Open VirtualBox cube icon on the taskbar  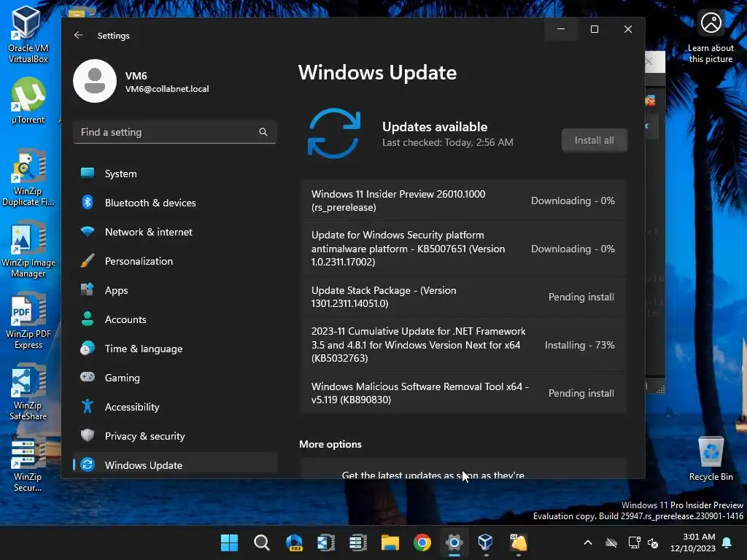point(485,542)
